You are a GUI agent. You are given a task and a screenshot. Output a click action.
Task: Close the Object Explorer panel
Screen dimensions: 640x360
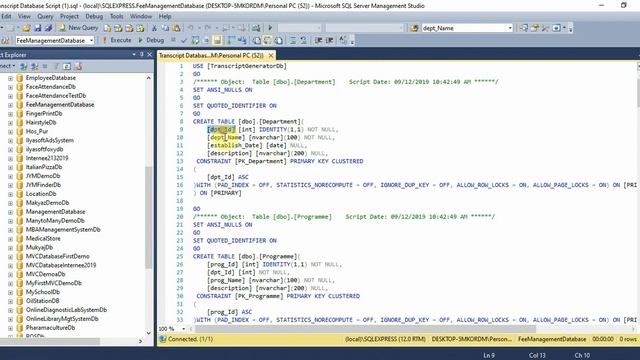149,54
